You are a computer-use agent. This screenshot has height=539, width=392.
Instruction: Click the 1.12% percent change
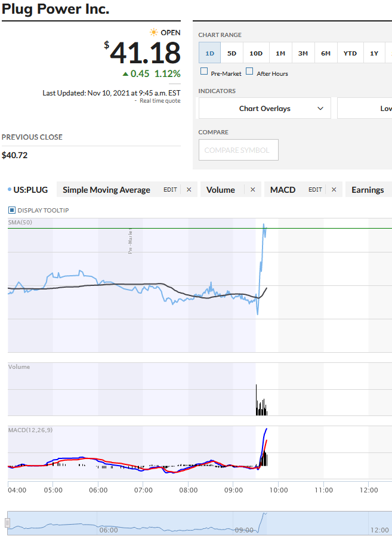[167, 73]
